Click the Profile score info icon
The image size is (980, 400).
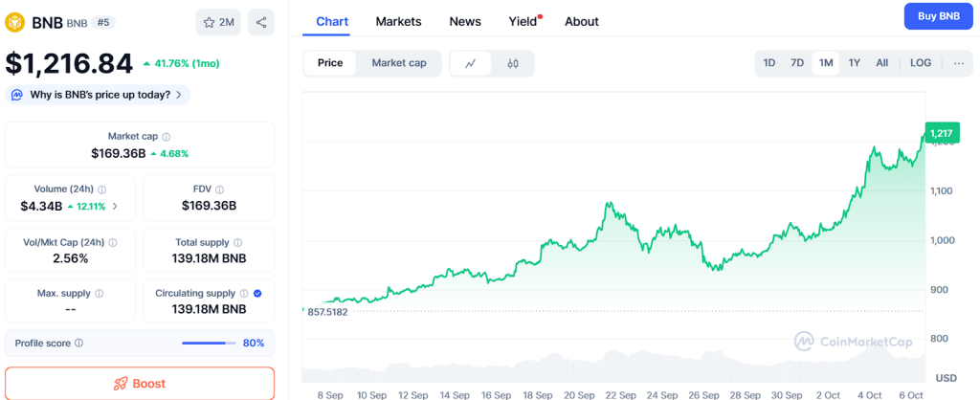tap(78, 343)
